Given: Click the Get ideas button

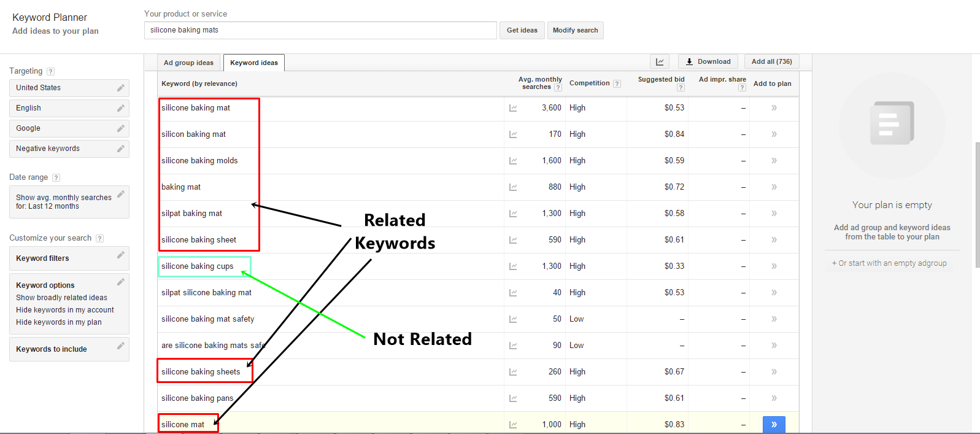Looking at the screenshot, I should click(522, 30).
